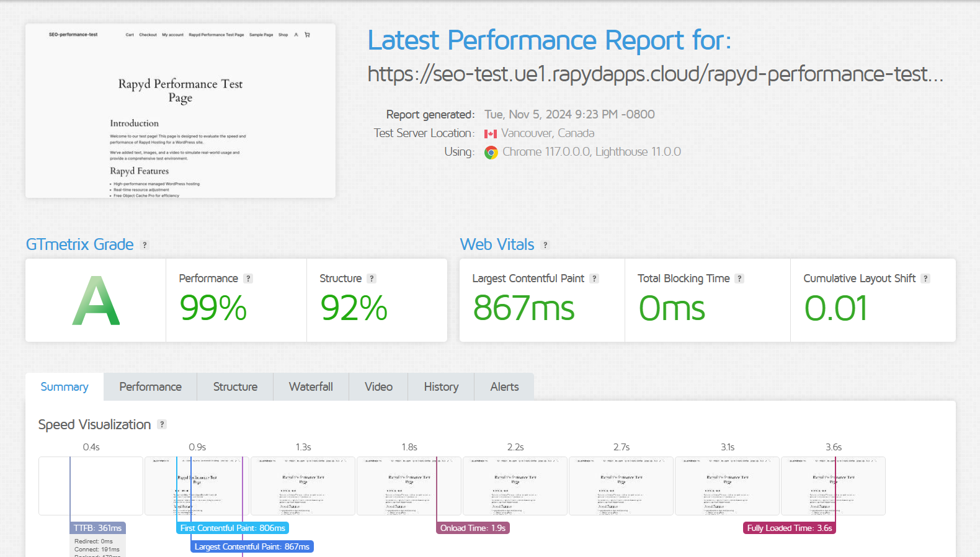
Task: Click the large A grade letter
Action: click(x=96, y=301)
